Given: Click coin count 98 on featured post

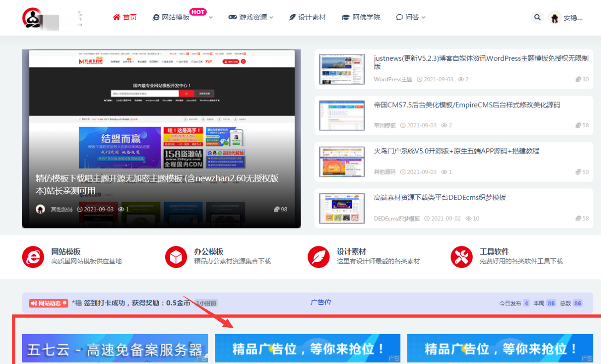Looking at the screenshot, I should (281, 209).
